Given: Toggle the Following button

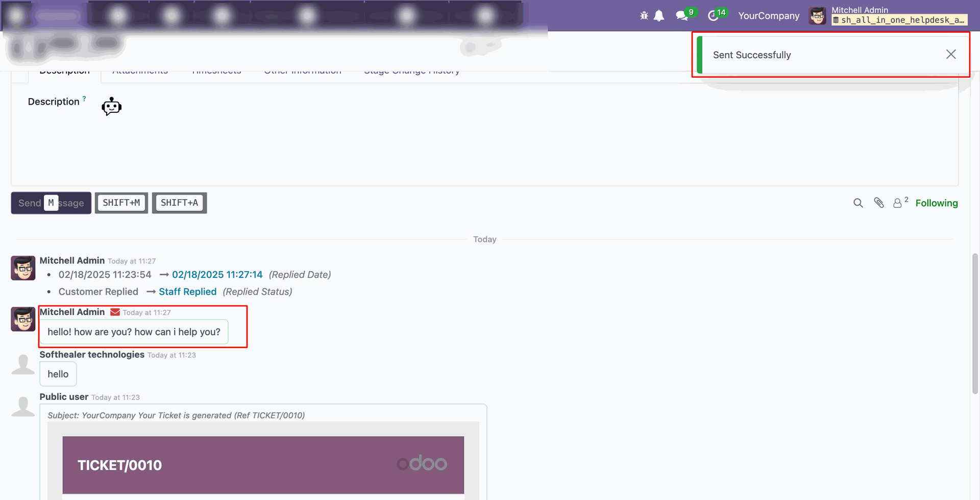Looking at the screenshot, I should pos(937,203).
